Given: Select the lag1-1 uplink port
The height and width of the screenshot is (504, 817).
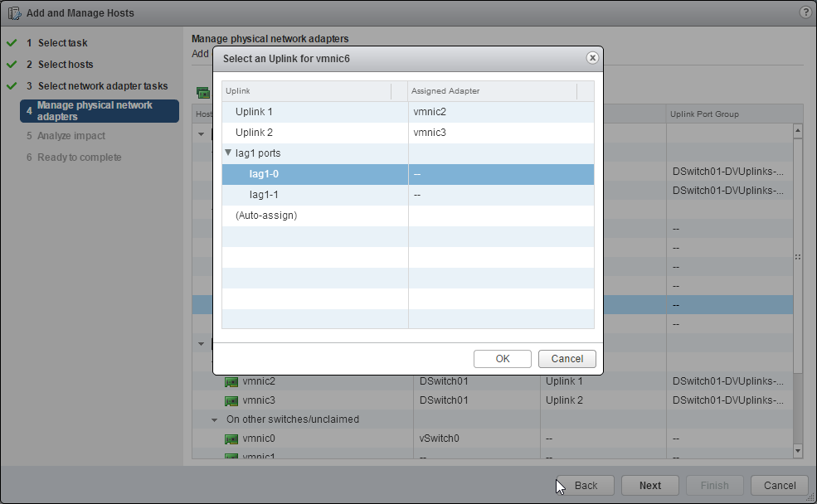Looking at the screenshot, I should point(265,195).
